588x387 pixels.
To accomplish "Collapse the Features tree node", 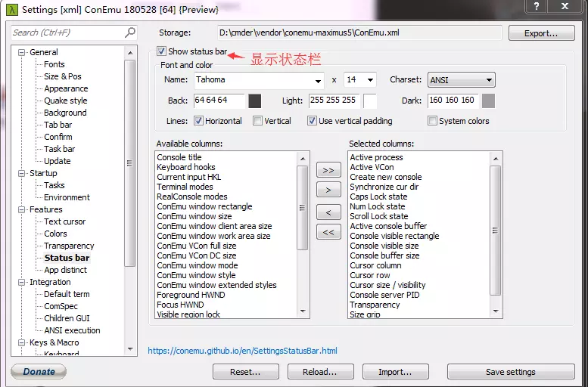I will [22, 209].
